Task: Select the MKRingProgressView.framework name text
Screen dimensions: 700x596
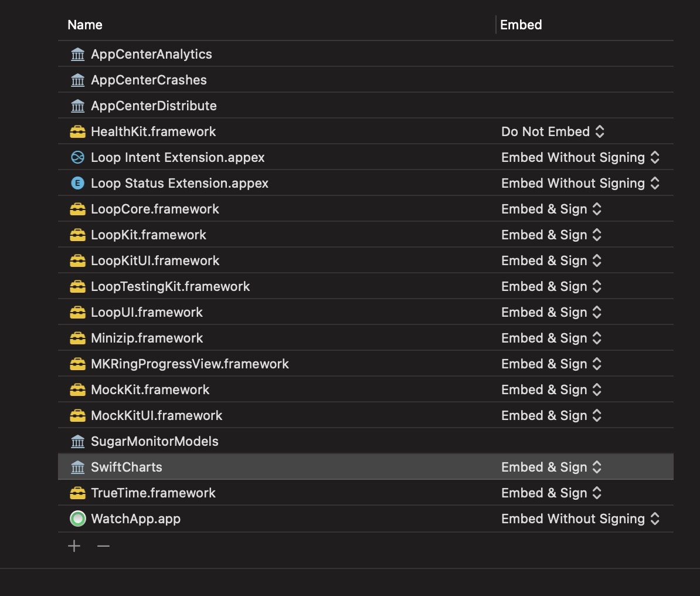Action: (x=190, y=364)
